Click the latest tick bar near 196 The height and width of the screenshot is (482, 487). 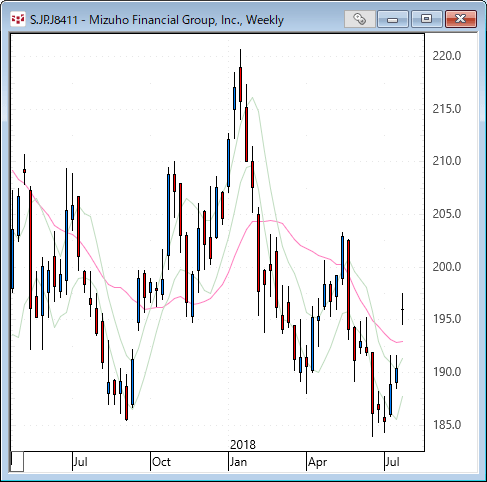[403, 309]
